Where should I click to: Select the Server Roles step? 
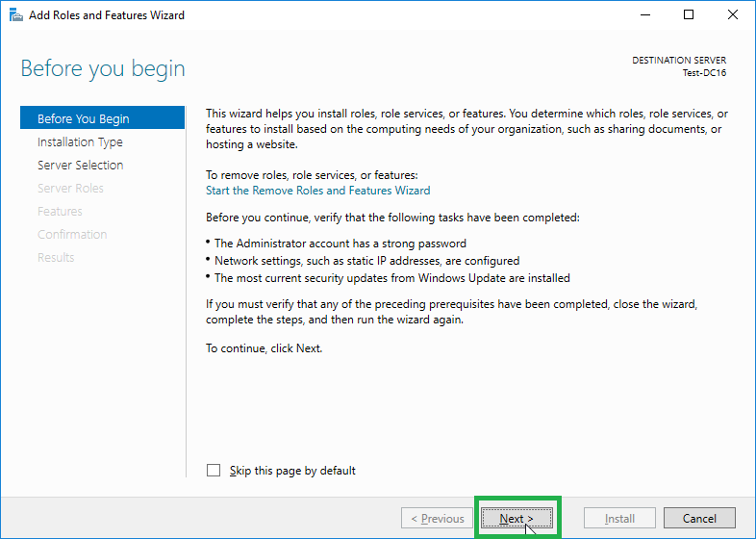70,189
